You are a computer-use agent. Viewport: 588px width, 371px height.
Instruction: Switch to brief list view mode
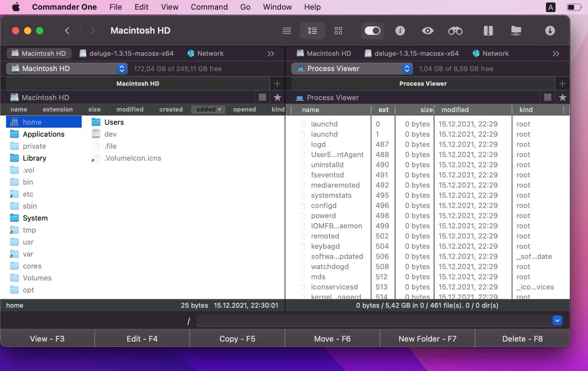312,31
